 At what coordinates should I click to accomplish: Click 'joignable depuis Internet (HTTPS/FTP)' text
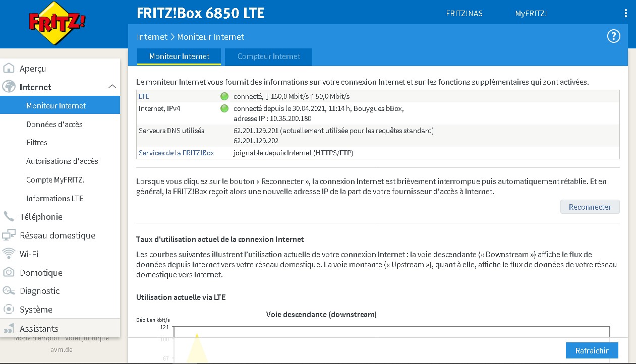pyautogui.click(x=293, y=153)
